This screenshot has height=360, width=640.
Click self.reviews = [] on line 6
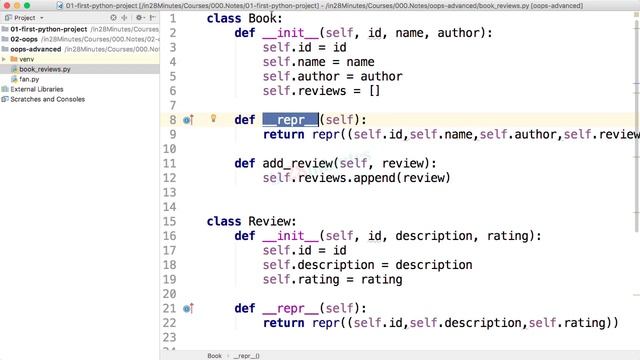coord(321,91)
